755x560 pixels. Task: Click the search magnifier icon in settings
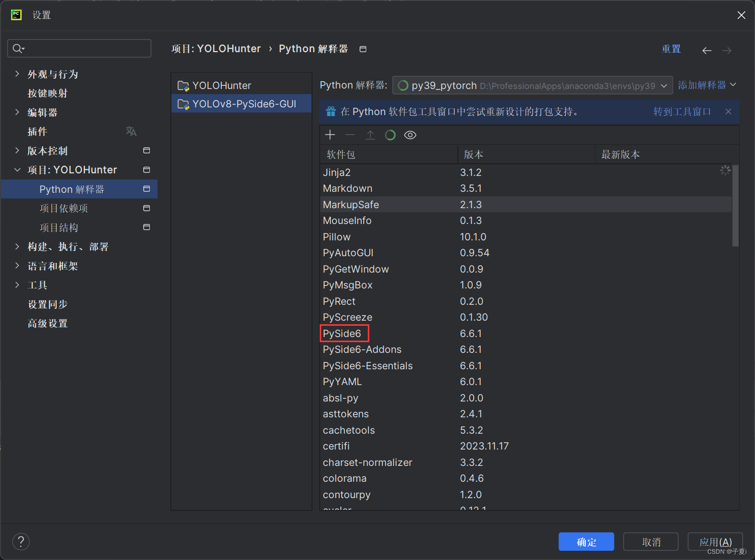tap(18, 49)
